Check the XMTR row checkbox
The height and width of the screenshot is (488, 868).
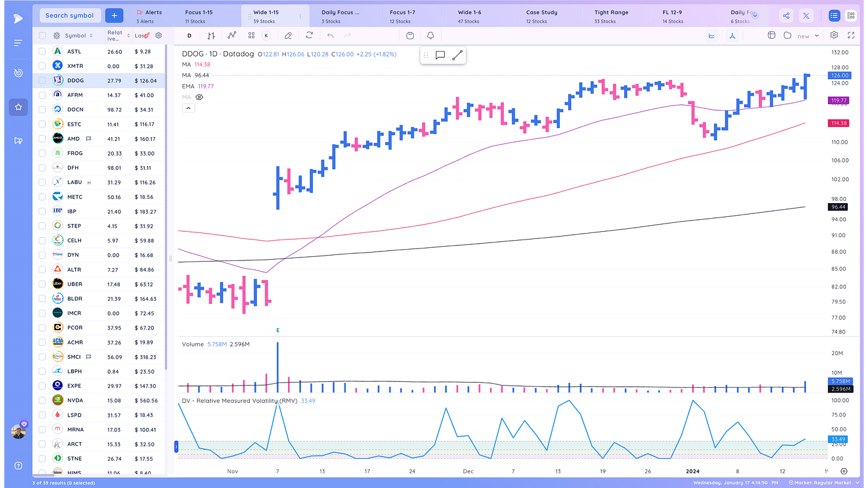[x=42, y=66]
